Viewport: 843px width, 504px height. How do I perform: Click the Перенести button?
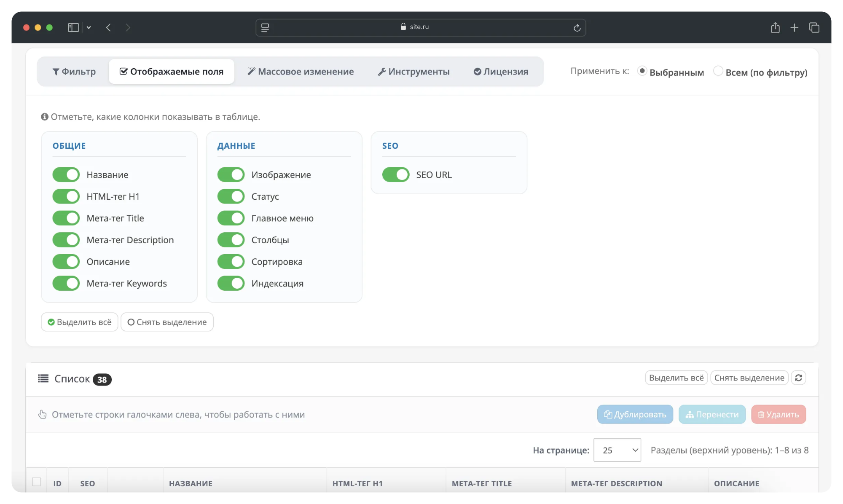pyautogui.click(x=712, y=414)
